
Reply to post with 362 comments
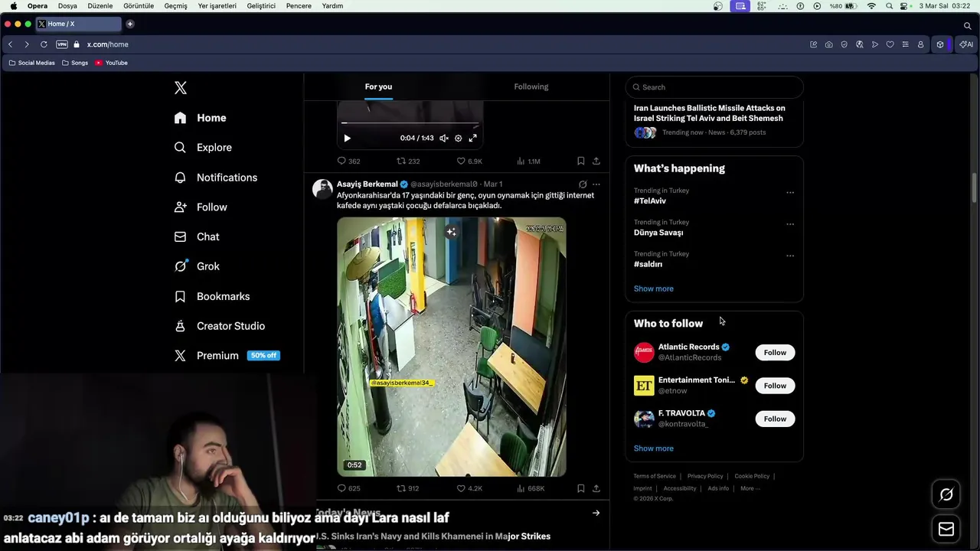point(348,161)
